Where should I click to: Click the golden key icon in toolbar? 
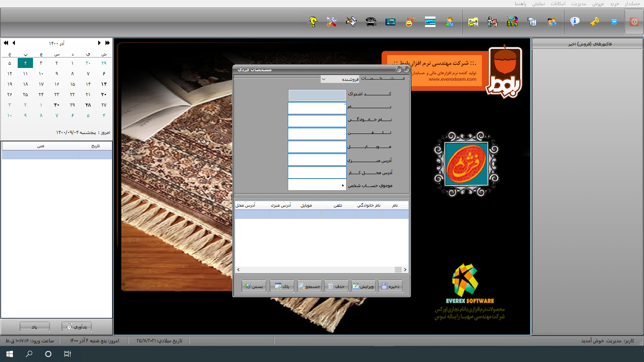click(x=594, y=22)
